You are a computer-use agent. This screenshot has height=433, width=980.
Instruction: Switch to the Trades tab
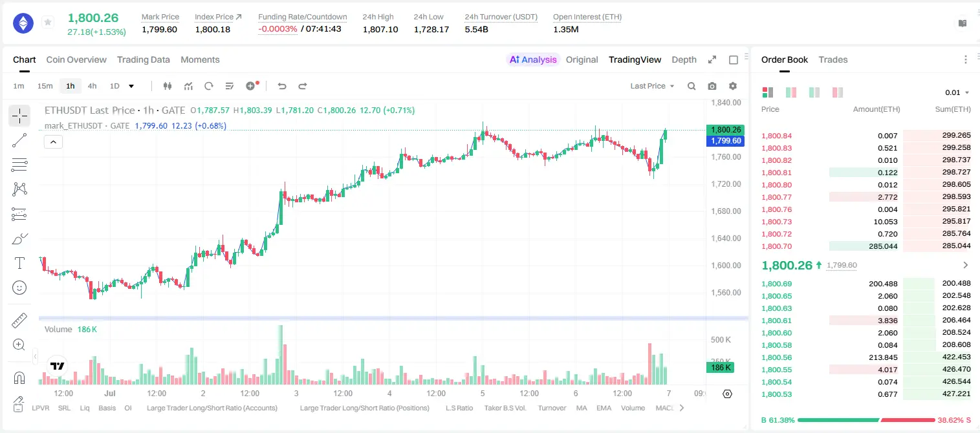tap(833, 59)
